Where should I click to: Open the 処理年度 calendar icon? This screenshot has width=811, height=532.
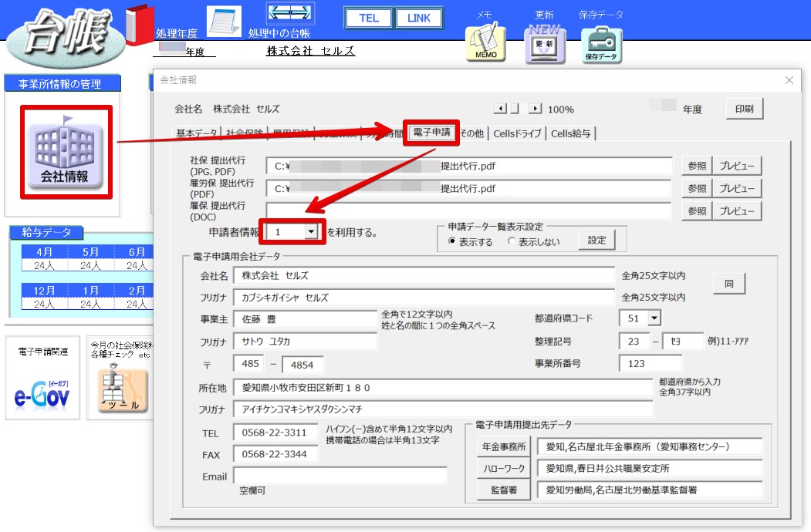click(224, 21)
